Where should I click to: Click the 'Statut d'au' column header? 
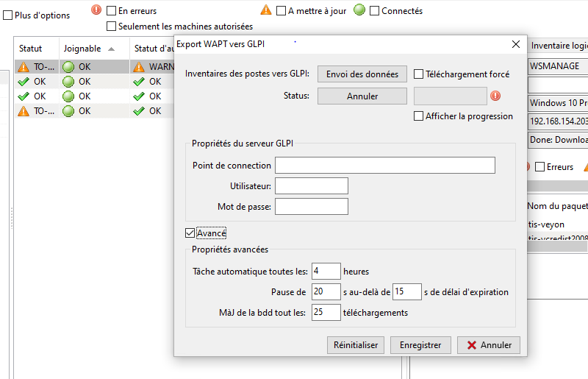(152, 49)
